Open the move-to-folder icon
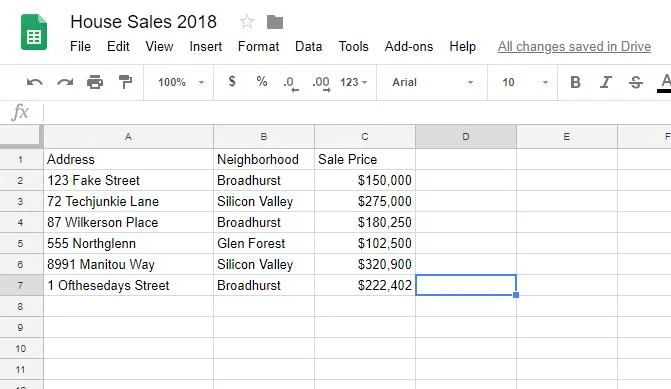This screenshot has width=671, height=389. [x=275, y=22]
